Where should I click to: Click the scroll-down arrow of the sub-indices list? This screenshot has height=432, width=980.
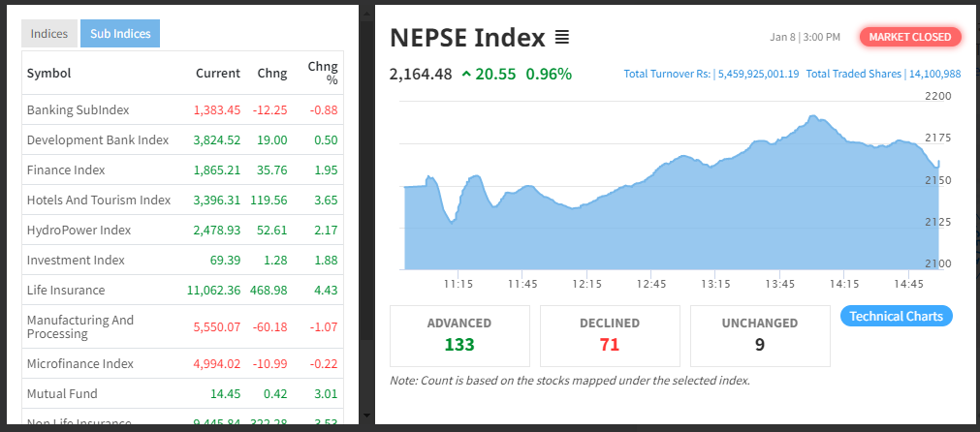pos(365,416)
